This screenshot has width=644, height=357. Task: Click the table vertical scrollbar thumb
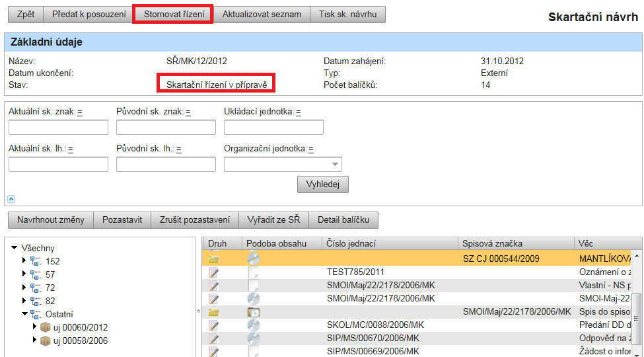[x=637, y=319]
